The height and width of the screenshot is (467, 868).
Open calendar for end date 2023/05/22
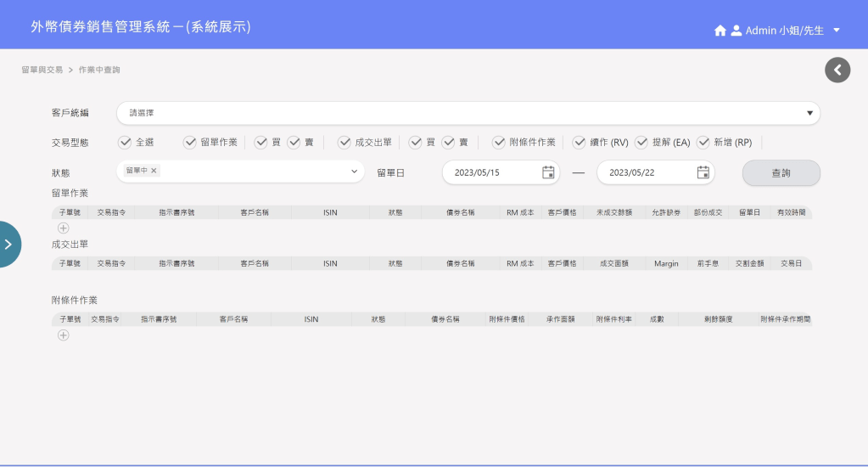[x=703, y=172]
